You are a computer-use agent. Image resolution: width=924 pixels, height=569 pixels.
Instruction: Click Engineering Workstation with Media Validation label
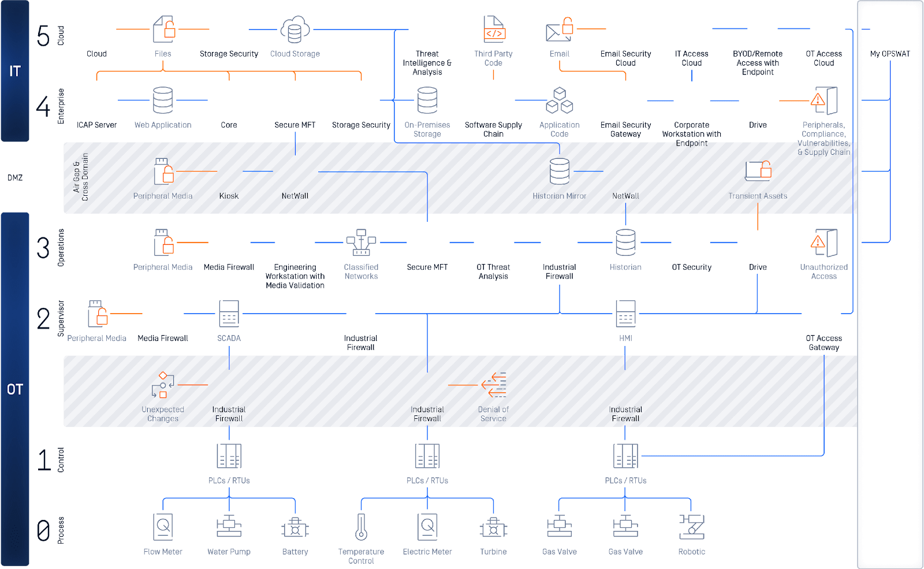[295, 276]
